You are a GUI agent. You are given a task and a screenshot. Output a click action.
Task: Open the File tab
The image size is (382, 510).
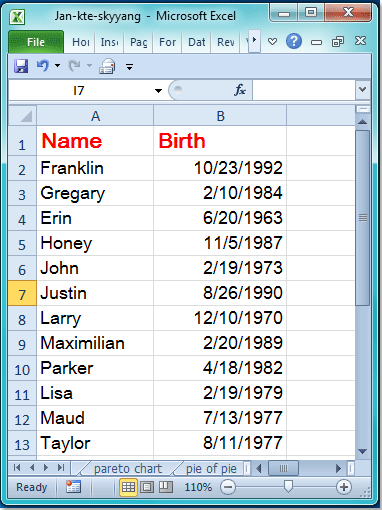point(36,42)
